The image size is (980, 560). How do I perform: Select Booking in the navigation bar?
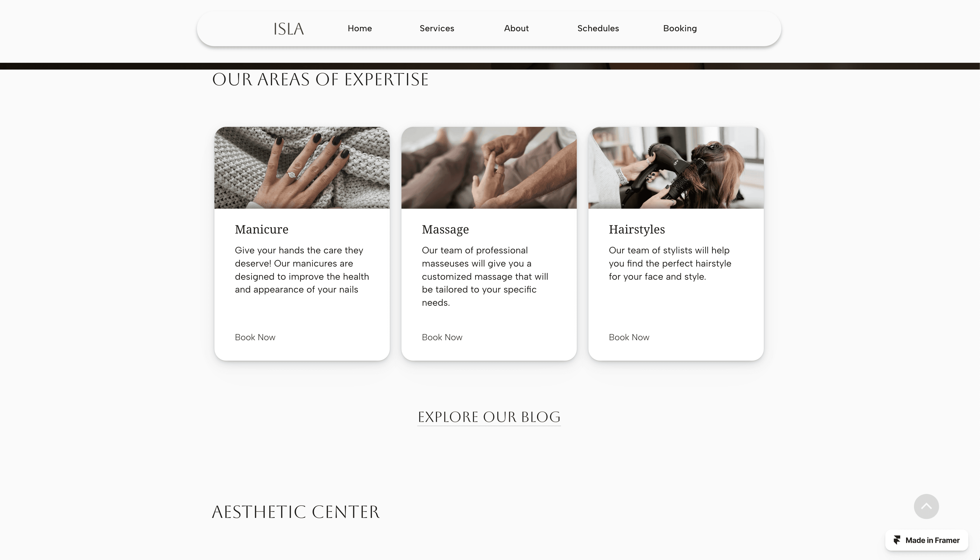[x=680, y=28]
